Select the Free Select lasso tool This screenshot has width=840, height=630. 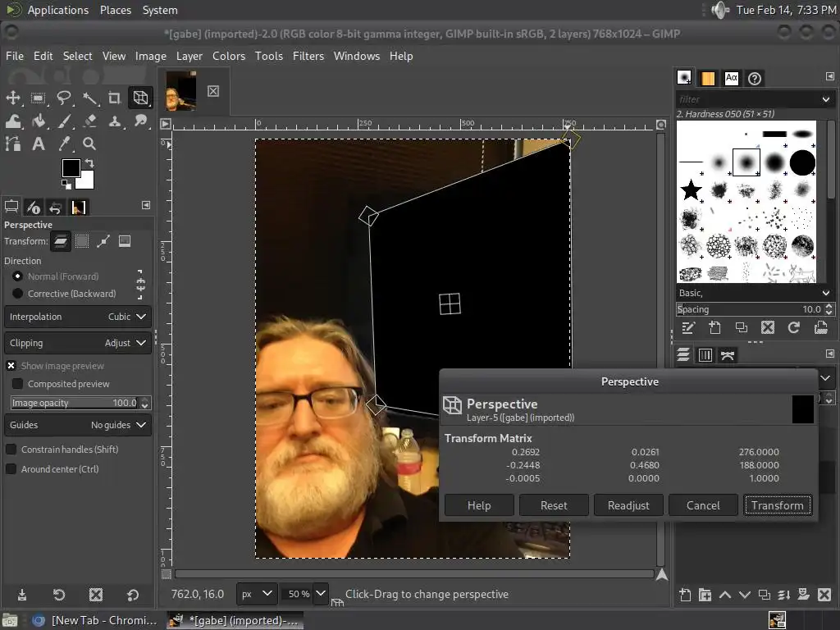(64, 98)
